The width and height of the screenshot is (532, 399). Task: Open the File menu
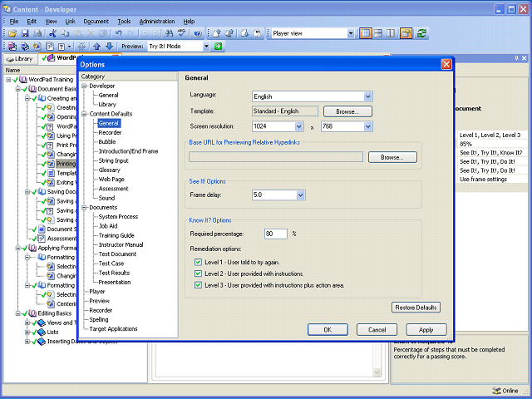(x=14, y=22)
